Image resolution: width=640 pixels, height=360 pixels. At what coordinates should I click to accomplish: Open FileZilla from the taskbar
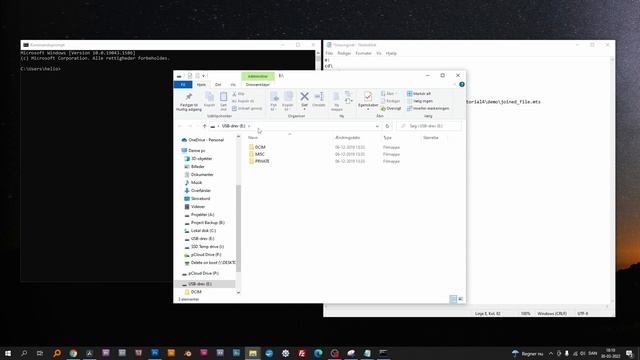click(x=302, y=353)
